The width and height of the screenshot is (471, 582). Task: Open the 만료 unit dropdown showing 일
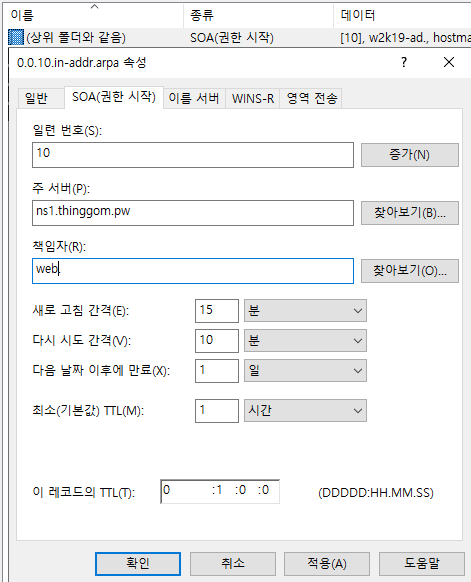(x=305, y=370)
